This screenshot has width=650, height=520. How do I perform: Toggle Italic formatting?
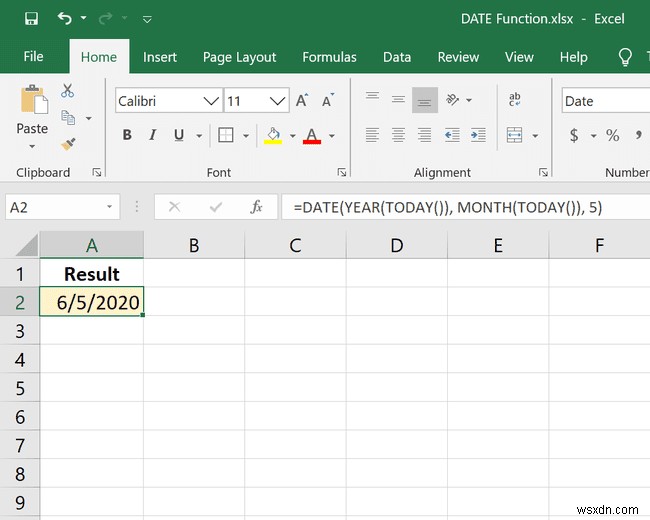point(153,135)
